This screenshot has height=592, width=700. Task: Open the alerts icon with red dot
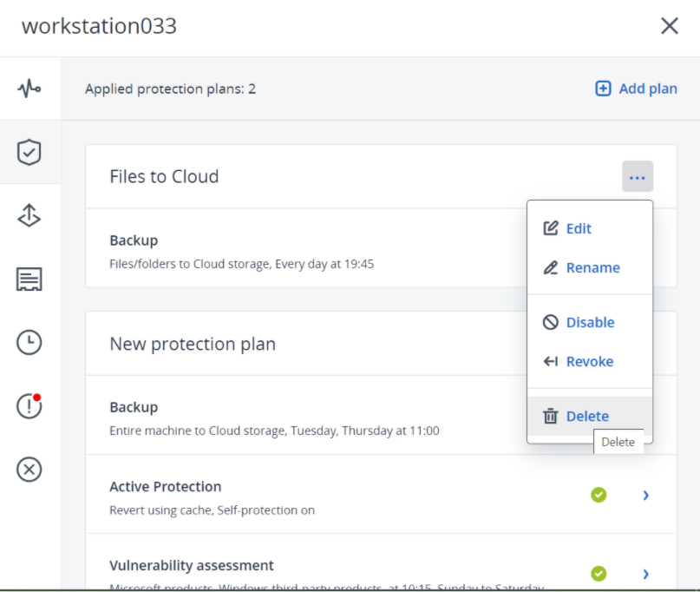[x=29, y=405]
